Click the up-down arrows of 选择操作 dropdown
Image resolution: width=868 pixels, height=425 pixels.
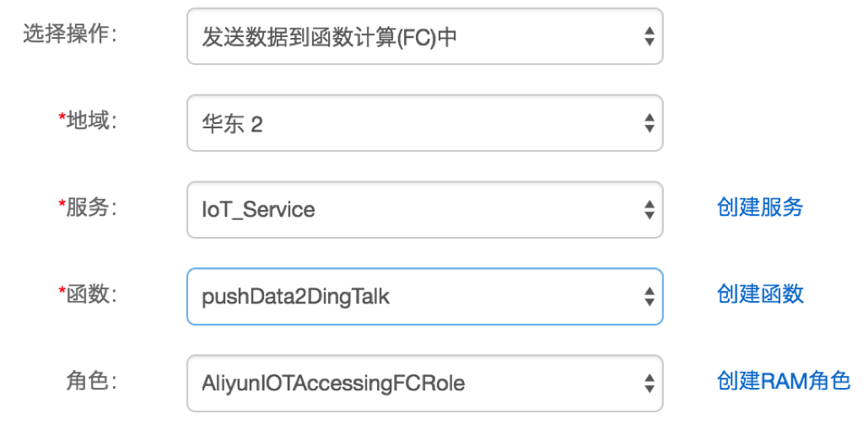[649, 36]
